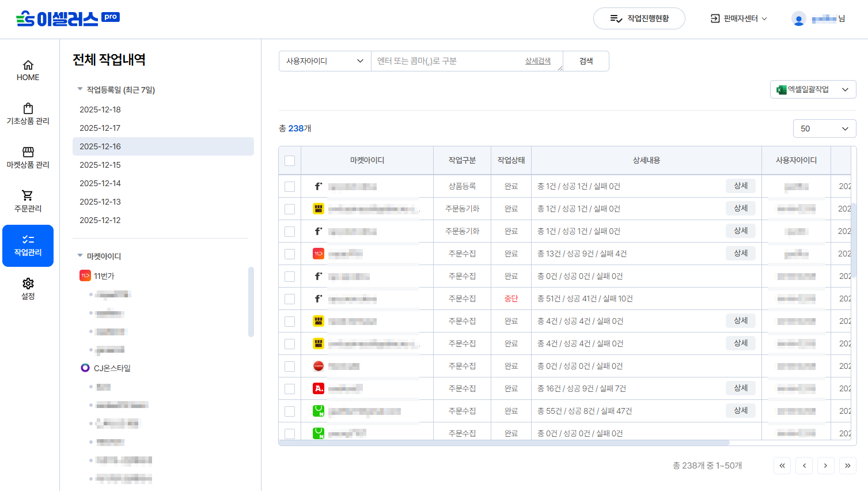The height and width of the screenshot is (491, 868).
Task: Click the green N icon in 총 55건 row
Action: (x=319, y=411)
